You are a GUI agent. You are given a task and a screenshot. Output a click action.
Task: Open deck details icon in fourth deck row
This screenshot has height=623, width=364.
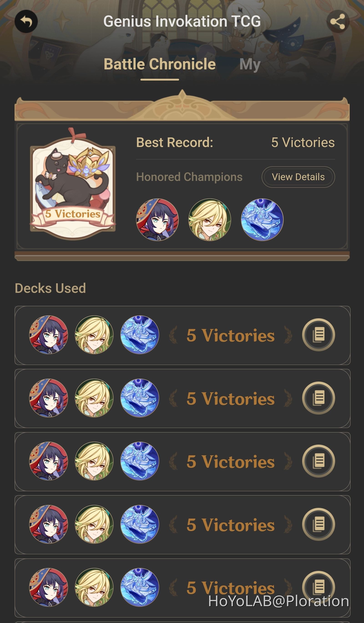pos(318,524)
